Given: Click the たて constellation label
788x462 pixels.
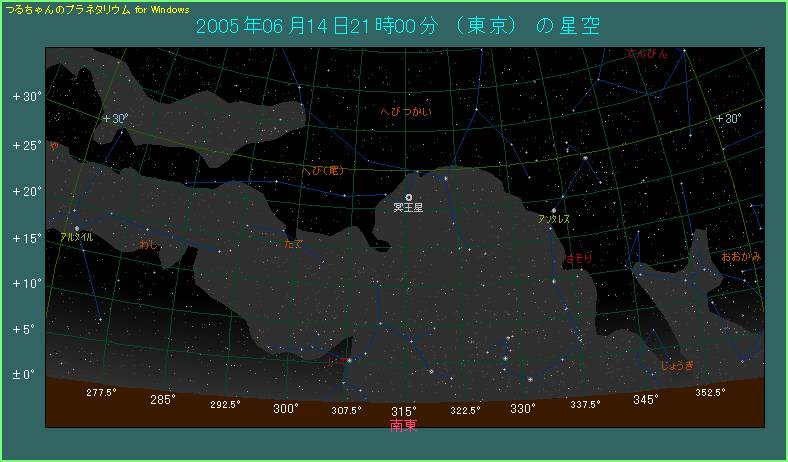Looking at the screenshot, I should pyautogui.click(x=293, y=242).
